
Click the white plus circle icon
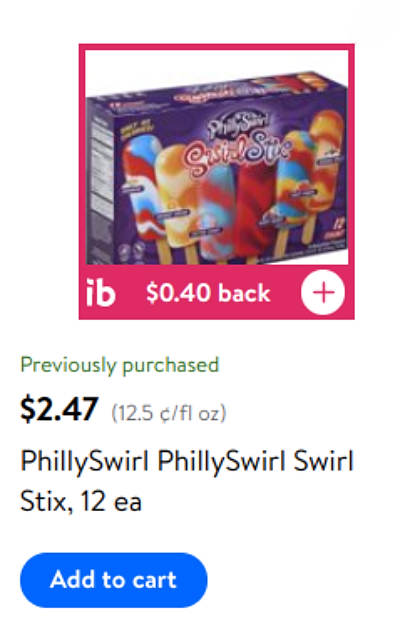[x=323, y=292]
